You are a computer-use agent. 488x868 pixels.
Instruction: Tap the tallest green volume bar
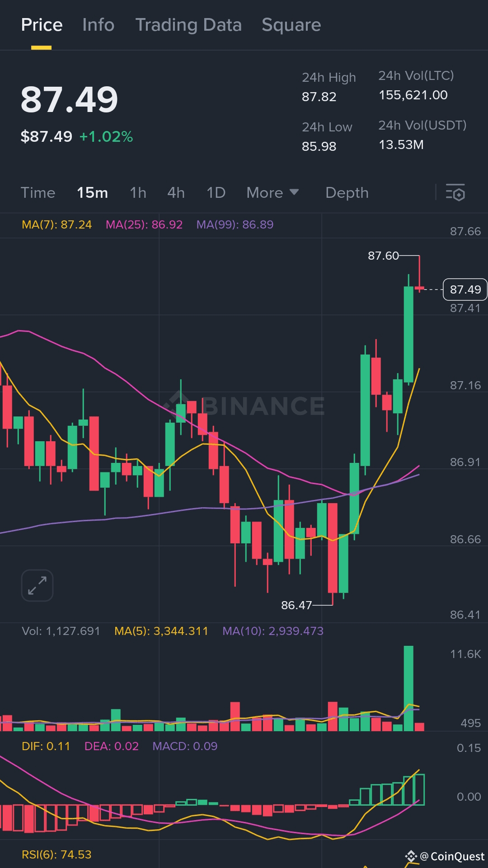pos(408,688)
